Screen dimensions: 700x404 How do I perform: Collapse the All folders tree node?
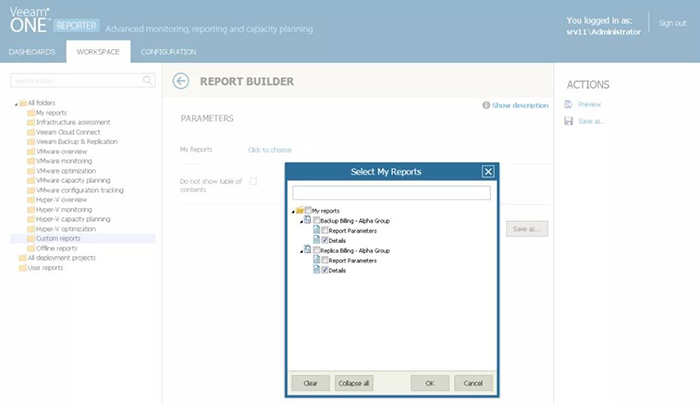16,104
